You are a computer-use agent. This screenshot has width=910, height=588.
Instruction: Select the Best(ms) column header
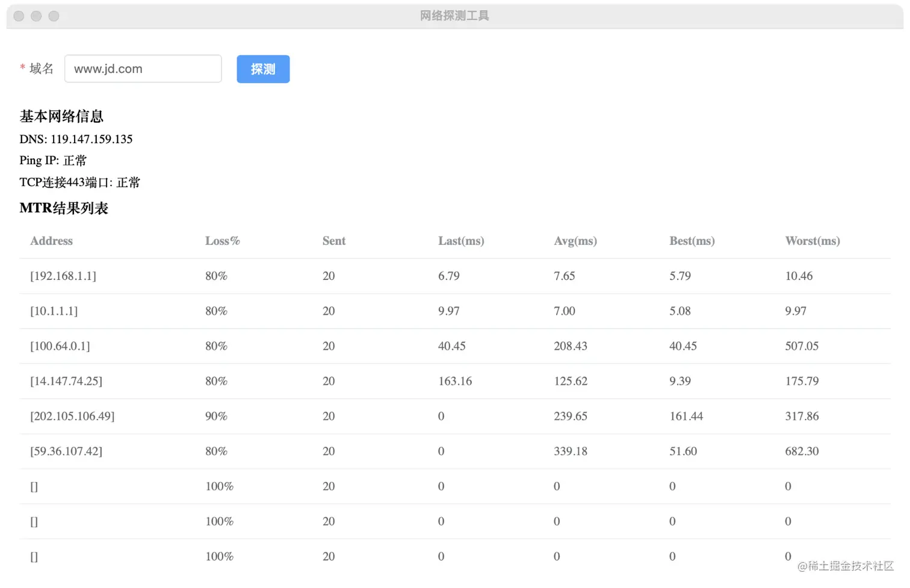(x=692, y=241)
